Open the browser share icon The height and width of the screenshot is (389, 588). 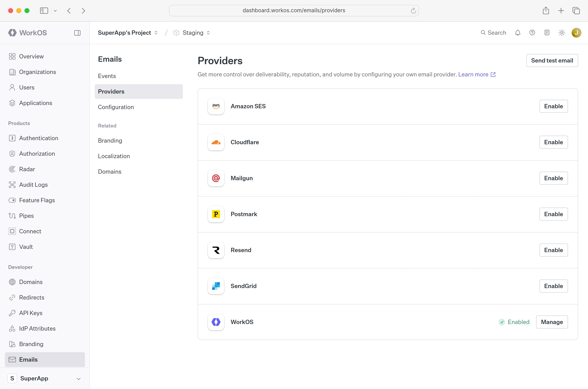point(546,11)
